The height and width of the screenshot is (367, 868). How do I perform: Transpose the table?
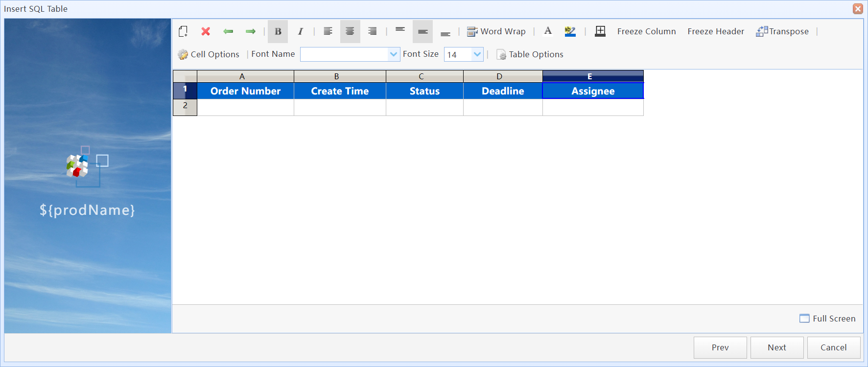coord(782,31)
